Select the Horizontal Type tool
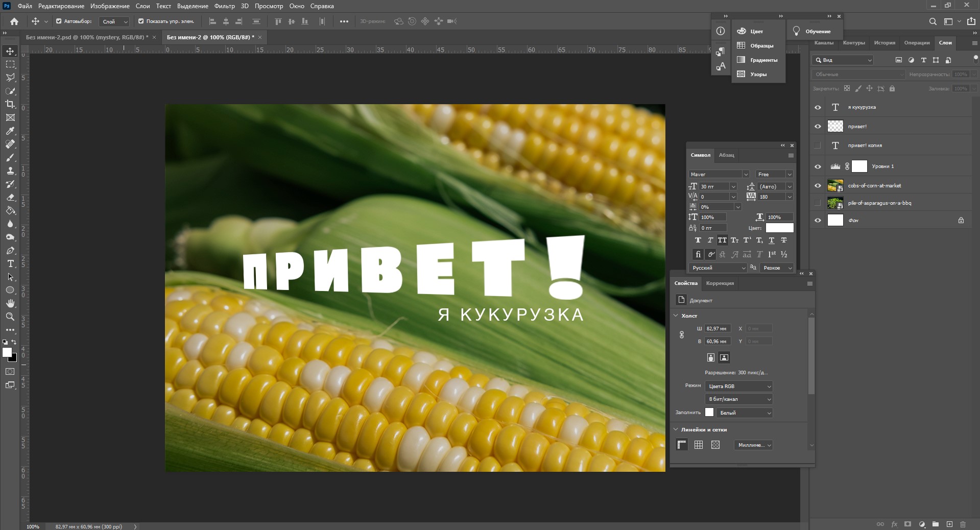Screen dimensions: 980x530 pyautogui.click(x=10, y=263)
